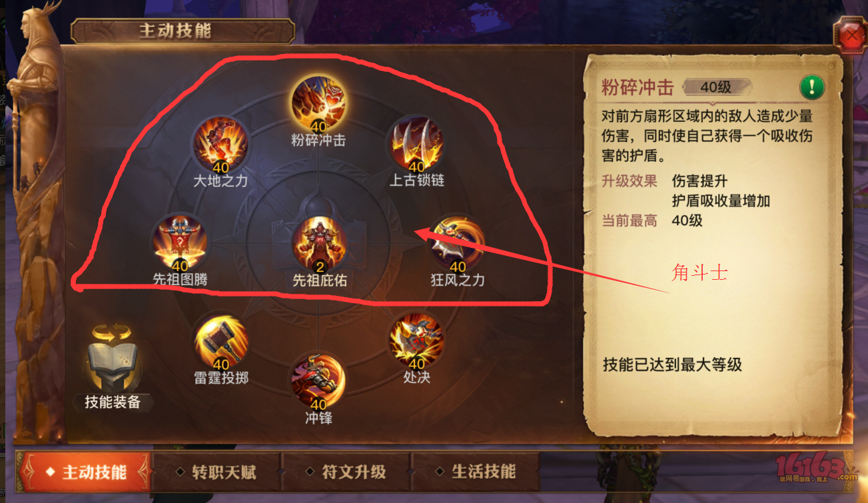The width and height of the screenshot is (868, 503).
Task: Select the 冲锋 charge skill icon
Action: pyautogui.click(x=318, y=381)
